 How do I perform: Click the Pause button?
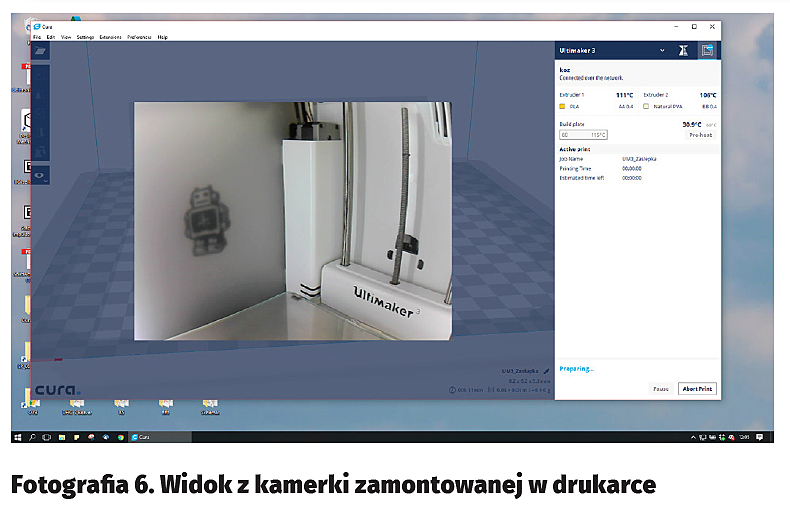click(660, 389)
